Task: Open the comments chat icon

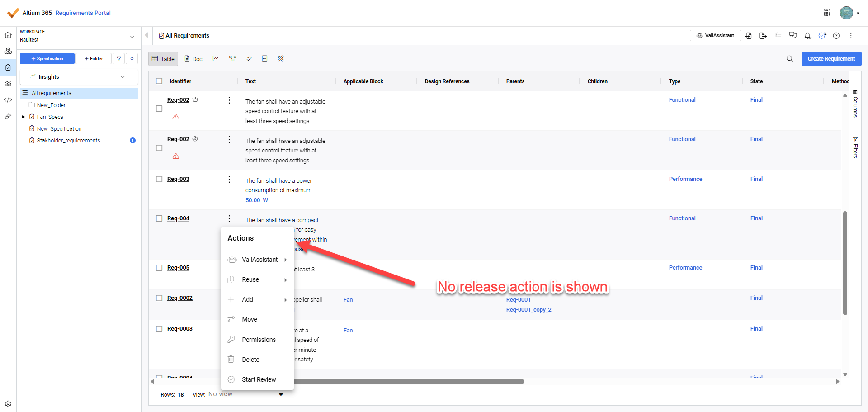Action: coord(793,35)
